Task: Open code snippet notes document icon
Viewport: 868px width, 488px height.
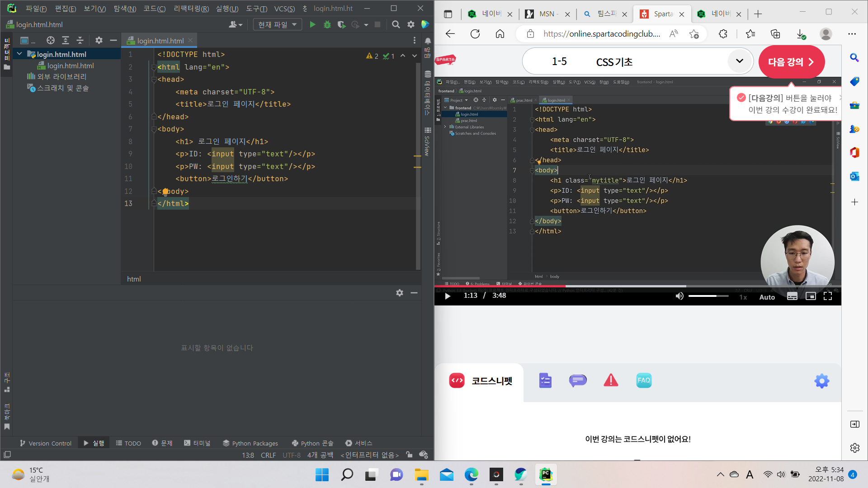Action: pyautogui.click(x=545, y=380)
